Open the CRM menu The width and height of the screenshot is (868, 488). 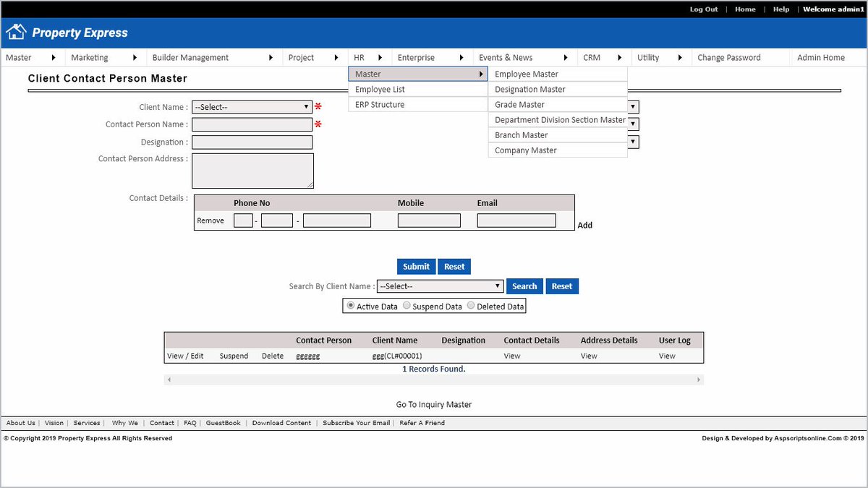(x=603, y=57)
